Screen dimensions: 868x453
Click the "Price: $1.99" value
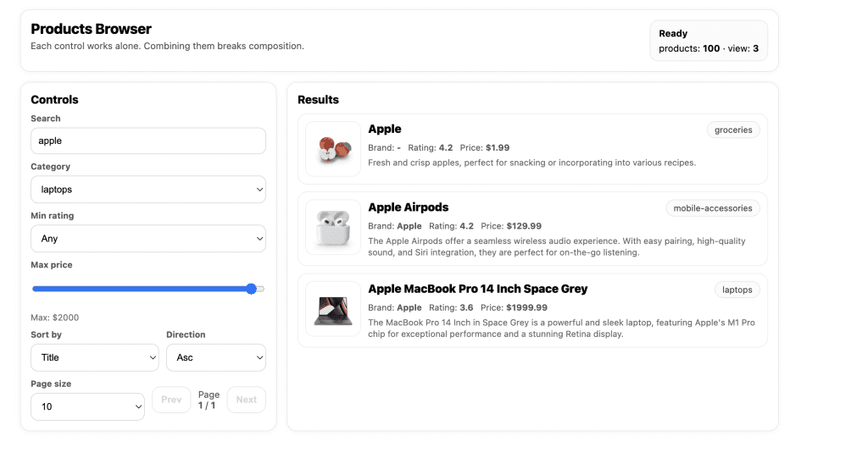tap(485, 147)
